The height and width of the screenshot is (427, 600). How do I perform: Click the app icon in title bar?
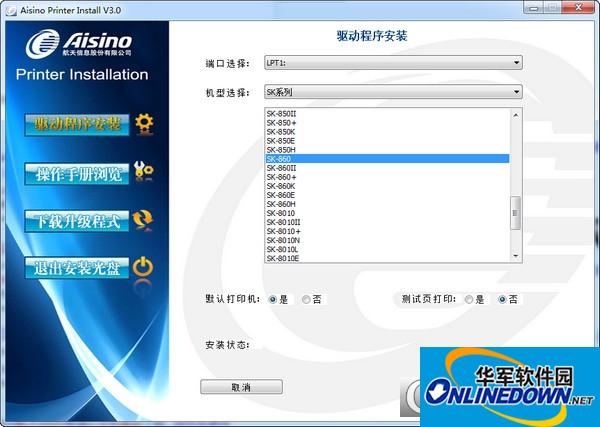(11, 10)
